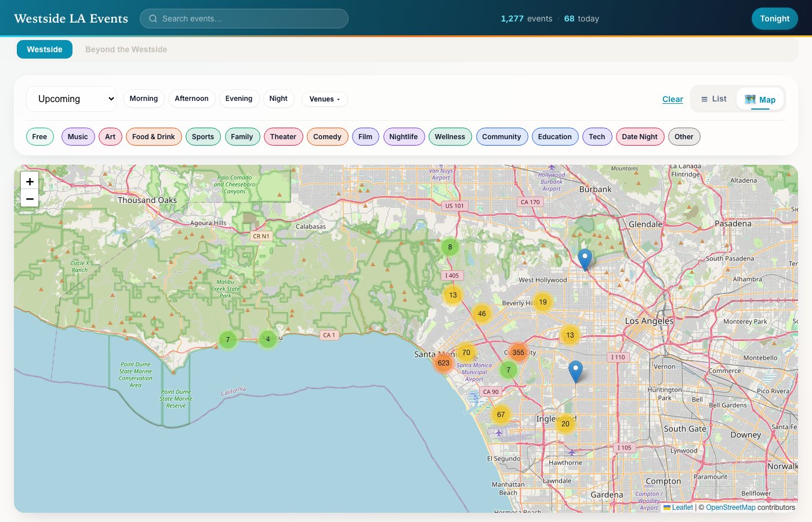The width and height of the screenshot is (812, 522).
Task: Enable the Night time filter
Action: (278, 99)
